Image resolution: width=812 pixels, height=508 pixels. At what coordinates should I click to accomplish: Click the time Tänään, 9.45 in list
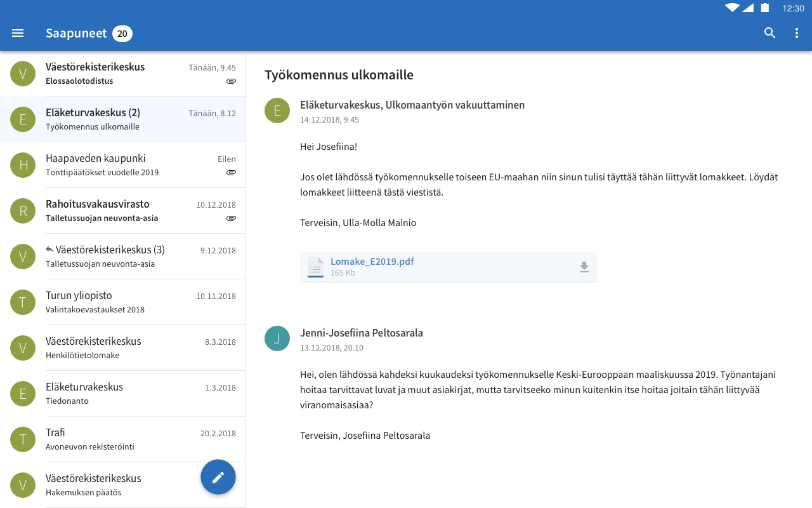pos(212,68)
